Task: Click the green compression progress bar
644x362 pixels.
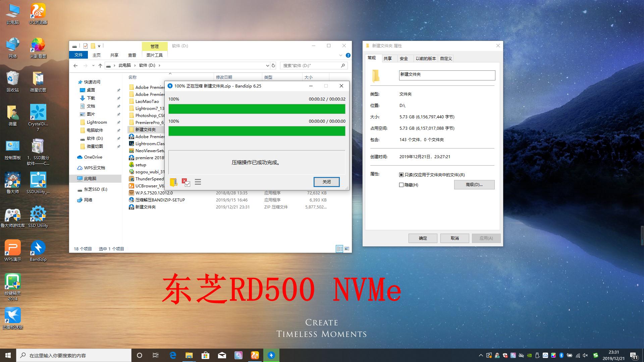Action: (257, 109)
